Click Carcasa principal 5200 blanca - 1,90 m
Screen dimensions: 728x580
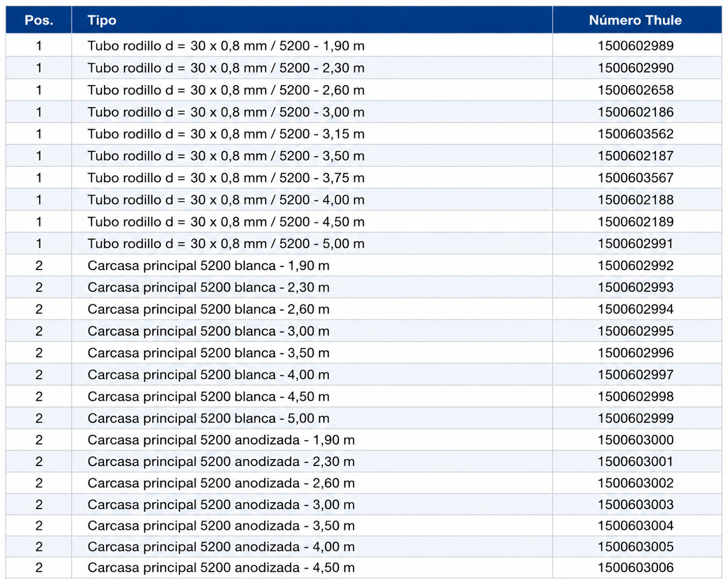click(208, 265)
